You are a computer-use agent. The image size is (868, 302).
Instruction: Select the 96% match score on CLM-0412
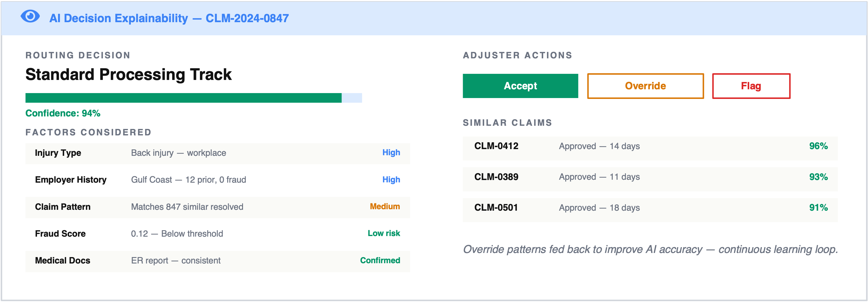click(x=819, y=146)
